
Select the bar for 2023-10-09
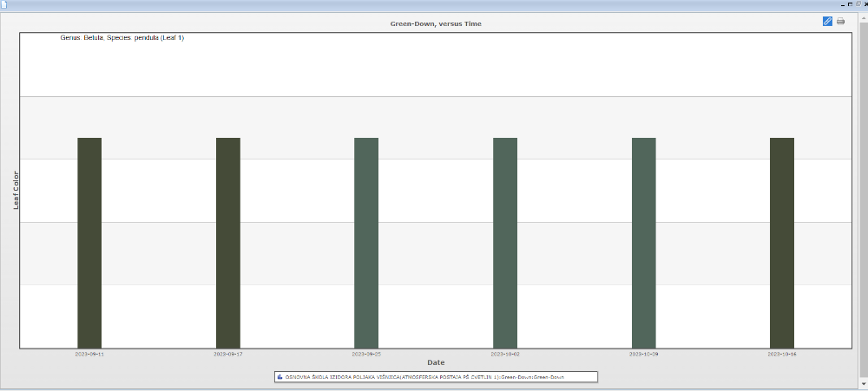[643, 243]
